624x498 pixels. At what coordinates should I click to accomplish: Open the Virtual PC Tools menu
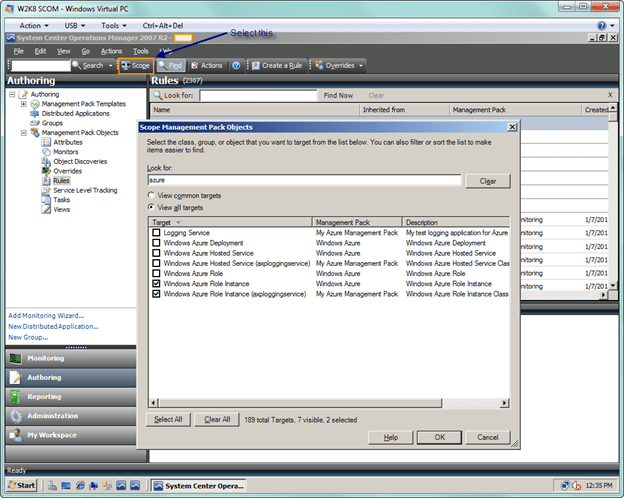pyautogui.click(x=114, y=26)
